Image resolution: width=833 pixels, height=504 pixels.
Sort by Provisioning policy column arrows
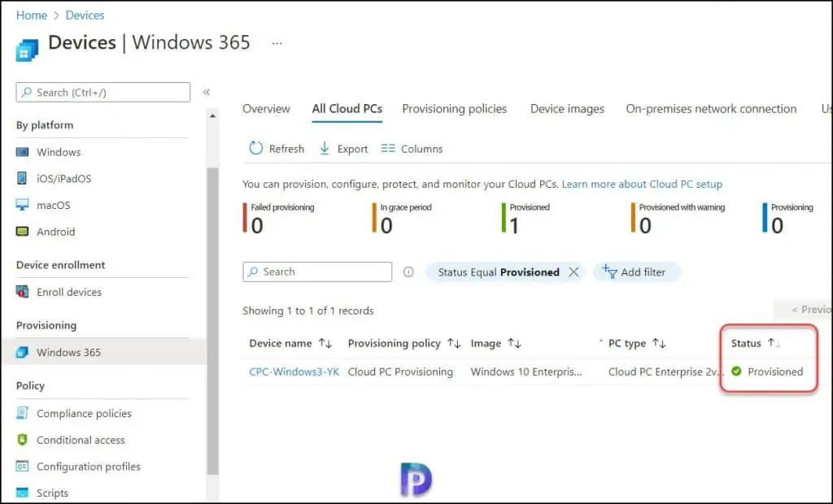(454, 343)
